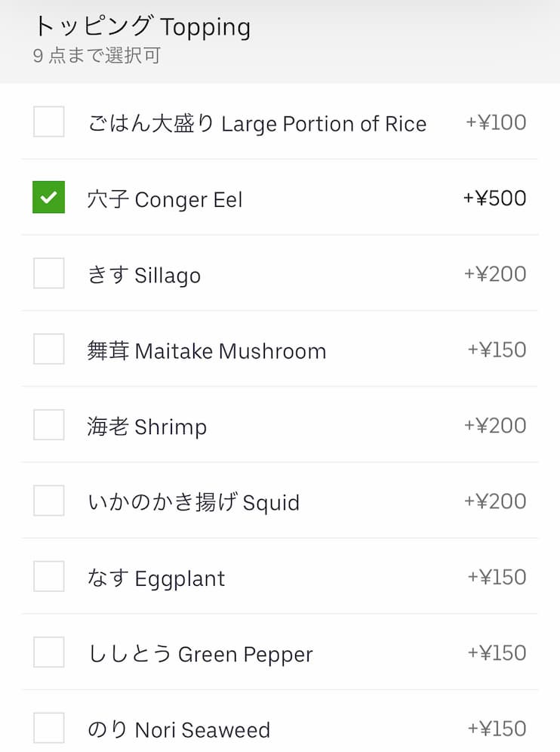Click the Sillago label text

click(143, 276)
